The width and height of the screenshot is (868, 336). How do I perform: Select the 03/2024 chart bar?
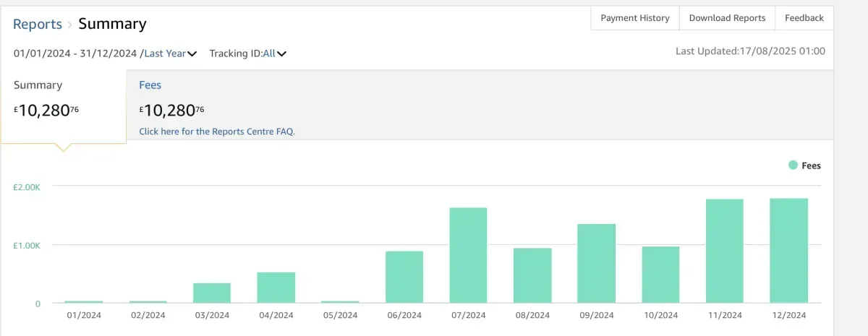pos(212,293)
